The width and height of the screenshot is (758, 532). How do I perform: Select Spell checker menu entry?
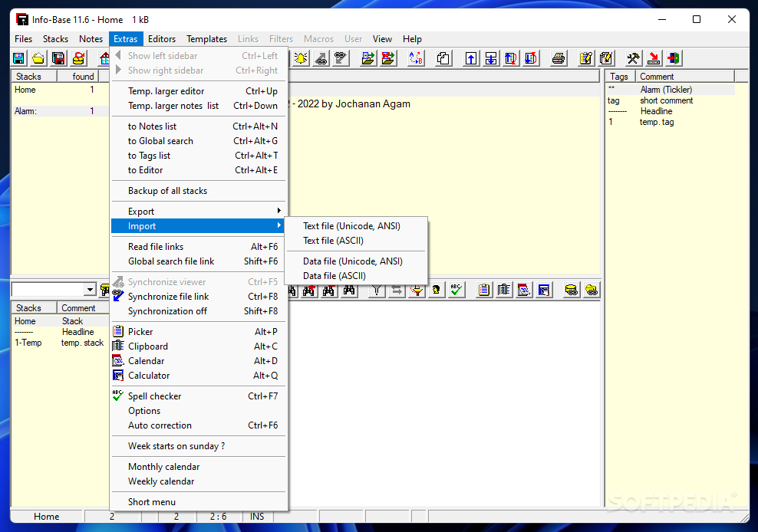(x=199, y=396)
